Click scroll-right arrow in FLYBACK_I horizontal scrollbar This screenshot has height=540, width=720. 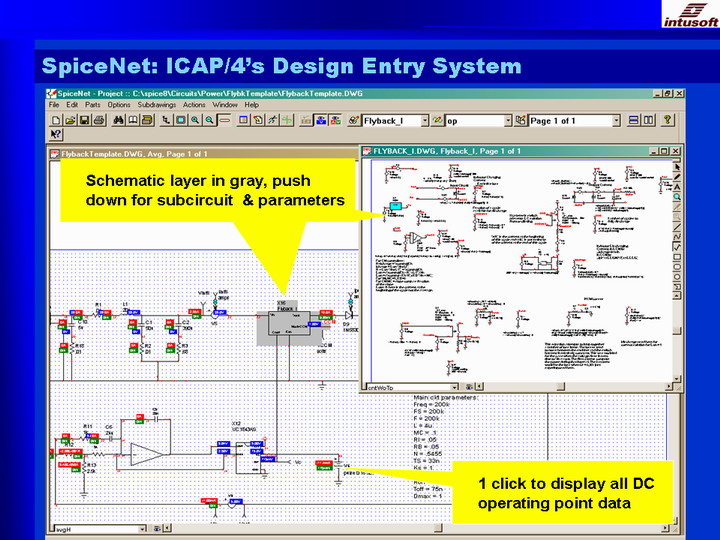pyautogui.click(x=669, y=387)
